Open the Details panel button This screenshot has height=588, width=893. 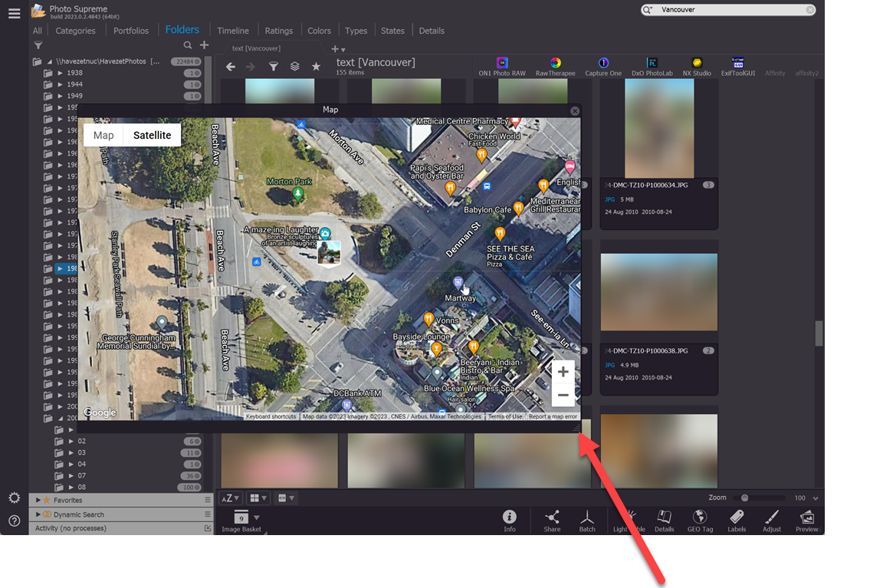664,521
